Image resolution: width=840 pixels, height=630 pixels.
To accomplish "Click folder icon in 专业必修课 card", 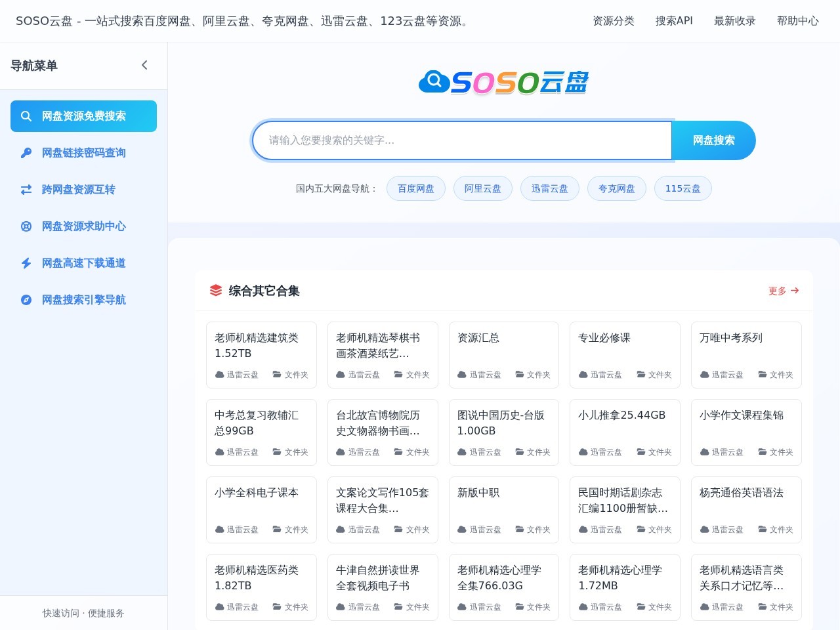I will (641, 375).
